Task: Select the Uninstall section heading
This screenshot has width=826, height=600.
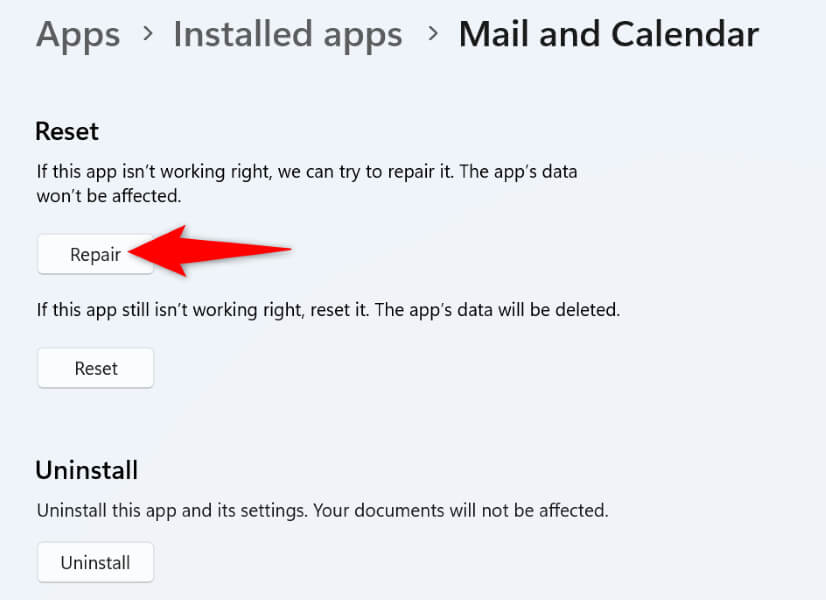Action: click(x=86, y=470)
